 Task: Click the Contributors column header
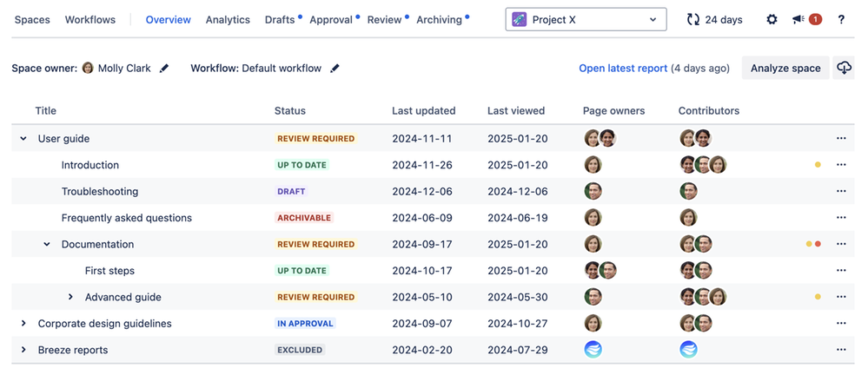(709, 110)
